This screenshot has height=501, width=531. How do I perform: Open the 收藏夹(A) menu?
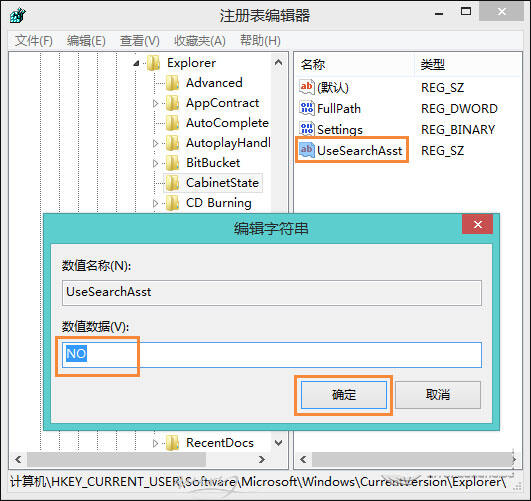pyautogui.click(x=200, y=41)
